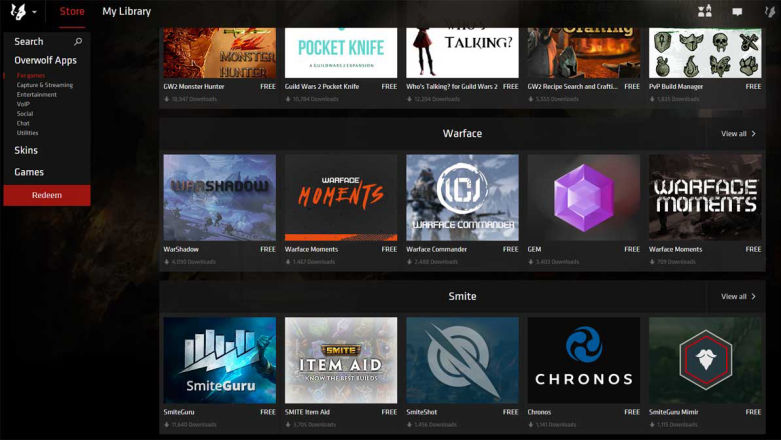Click the search magnifier icon
Screen dimensions: 781x440
(x=78, y=42)
